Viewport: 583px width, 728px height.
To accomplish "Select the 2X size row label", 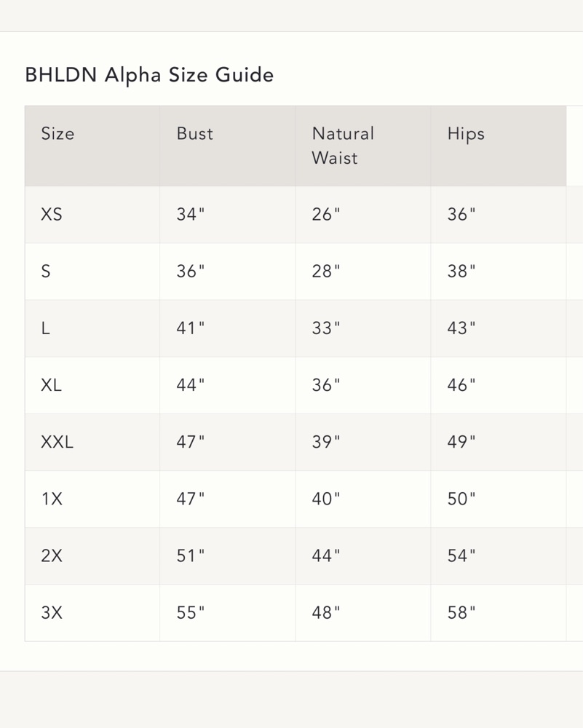I will click(52, 555).
